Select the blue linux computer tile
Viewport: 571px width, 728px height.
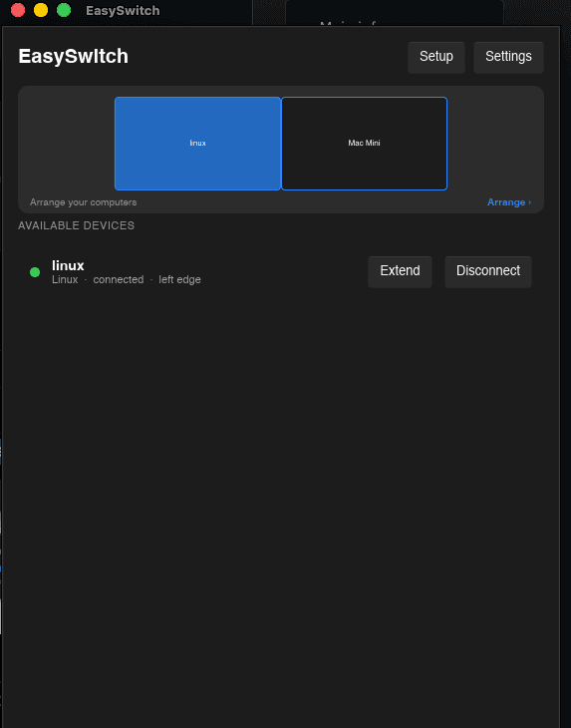[197, 144]
